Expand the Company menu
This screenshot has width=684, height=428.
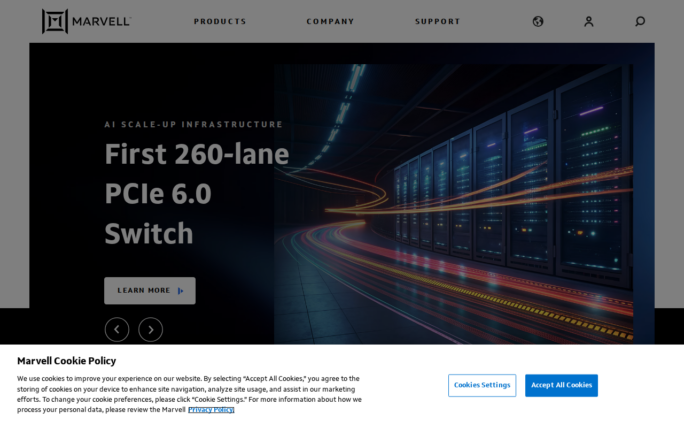pos(330,21)
